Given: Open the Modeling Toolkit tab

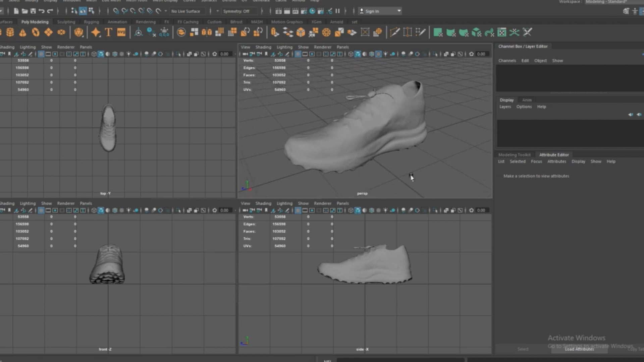Looking at the screenshot, I should click(x=514, y=155).
